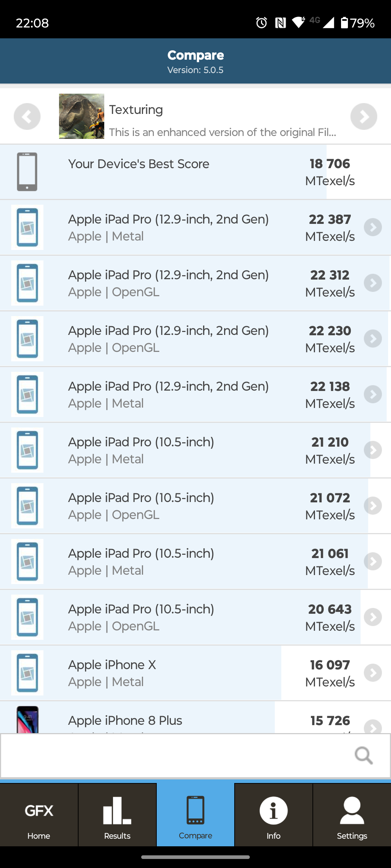
Task: Tap Your Device's Best Score phone icon
Action: [x=27, y=172]
